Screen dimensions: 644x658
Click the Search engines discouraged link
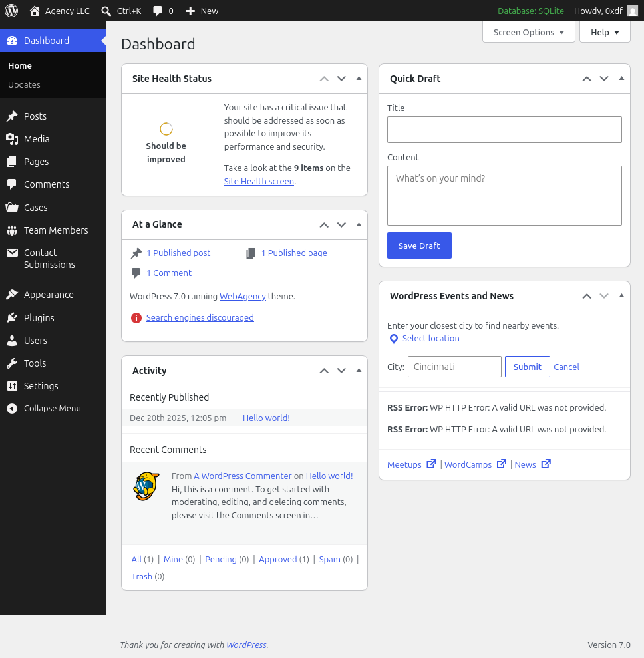tap(200, 317)
